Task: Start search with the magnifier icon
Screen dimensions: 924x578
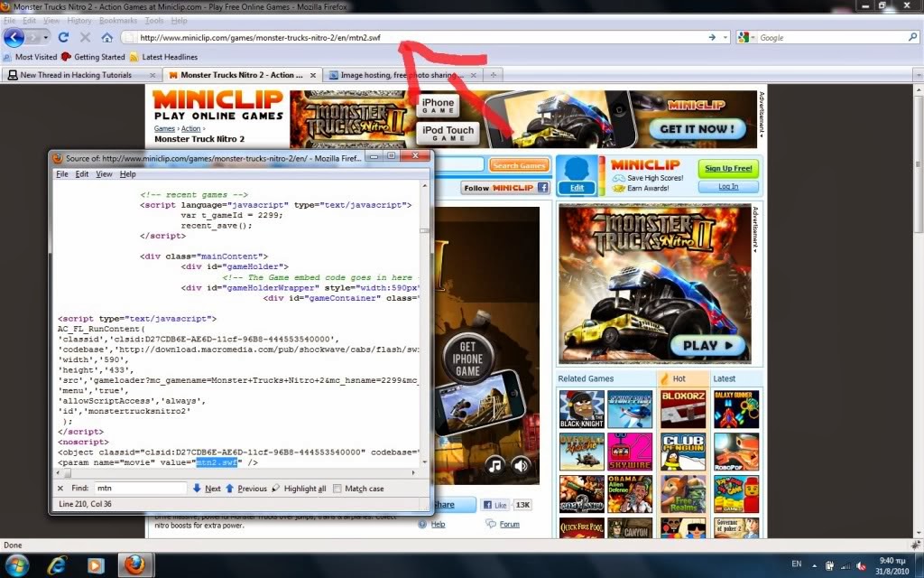Action: 913,37
